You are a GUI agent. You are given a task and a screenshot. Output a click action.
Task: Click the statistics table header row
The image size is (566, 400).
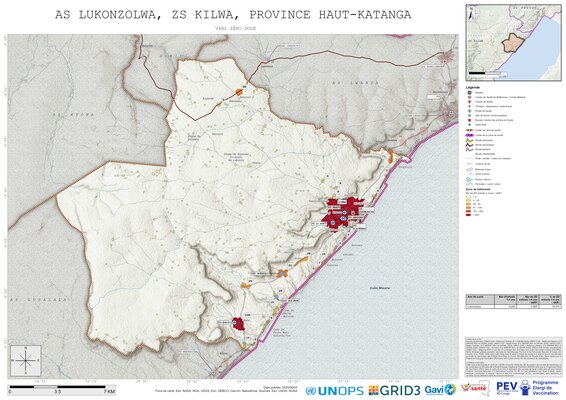513,300
